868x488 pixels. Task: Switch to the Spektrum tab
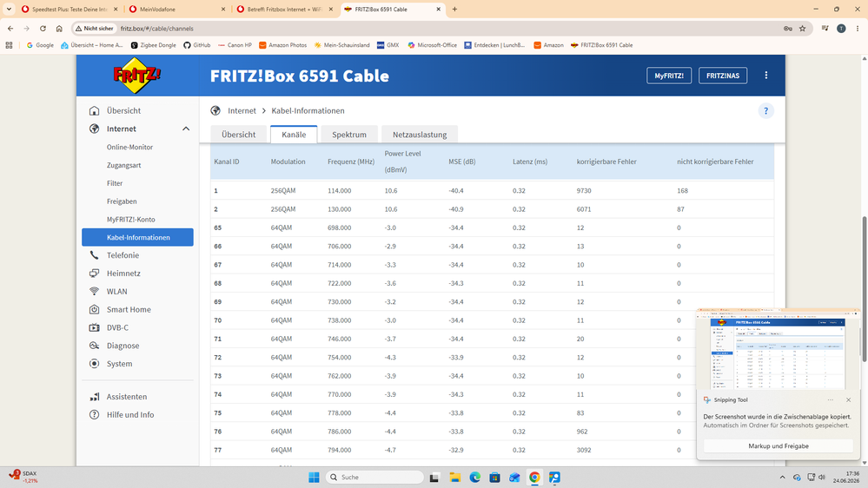pos(349,135)
